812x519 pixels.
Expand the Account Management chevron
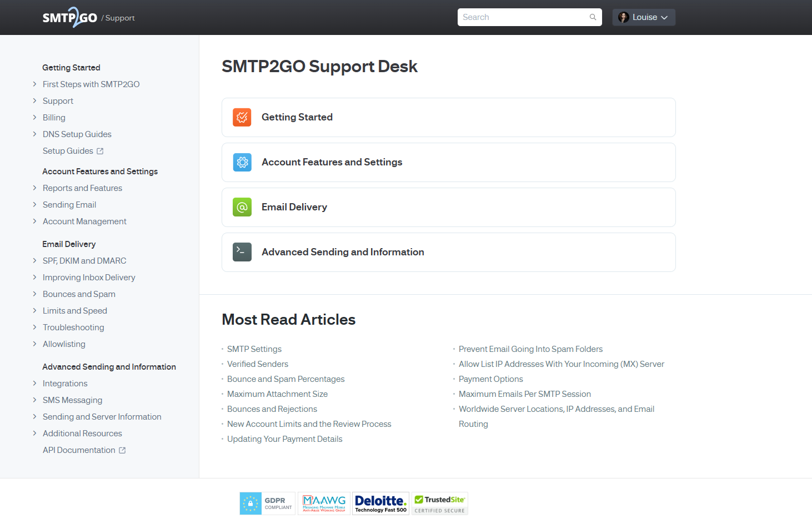click(x=34, y=221)
